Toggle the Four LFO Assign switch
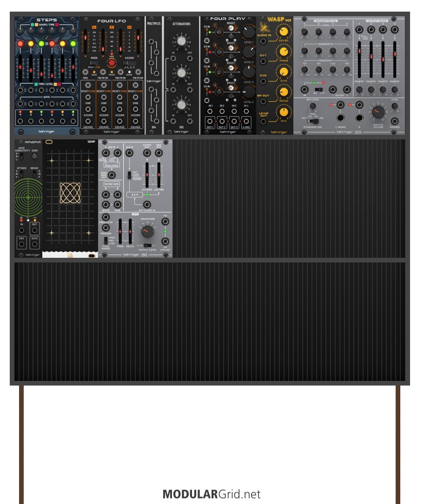 129,63
